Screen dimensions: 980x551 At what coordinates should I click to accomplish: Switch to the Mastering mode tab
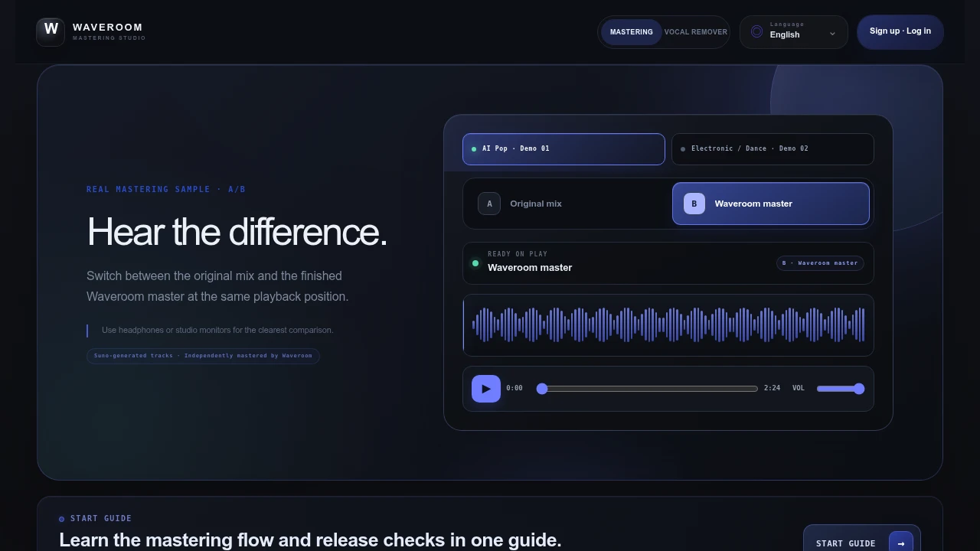pyautogui.click(x=631, y=32)
